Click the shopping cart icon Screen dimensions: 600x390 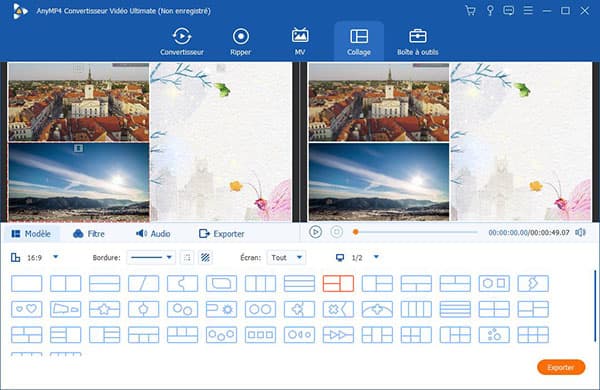(x=470, y=11)
